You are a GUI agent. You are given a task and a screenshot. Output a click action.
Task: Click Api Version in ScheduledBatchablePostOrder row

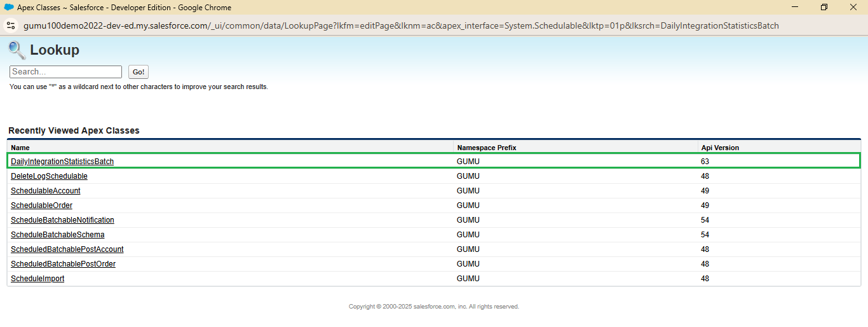[x=705, y=264]
